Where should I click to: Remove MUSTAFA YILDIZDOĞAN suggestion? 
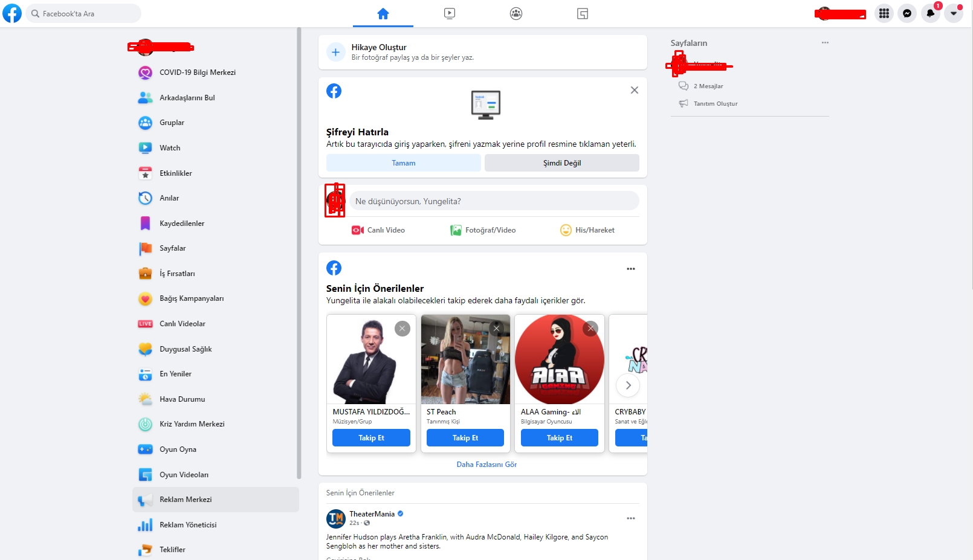(x=402, y=329)
